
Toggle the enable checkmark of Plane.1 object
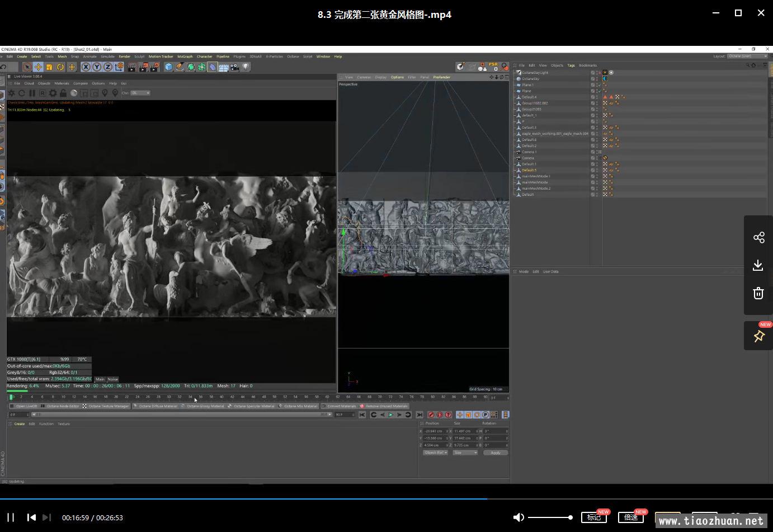pos(599,85)
